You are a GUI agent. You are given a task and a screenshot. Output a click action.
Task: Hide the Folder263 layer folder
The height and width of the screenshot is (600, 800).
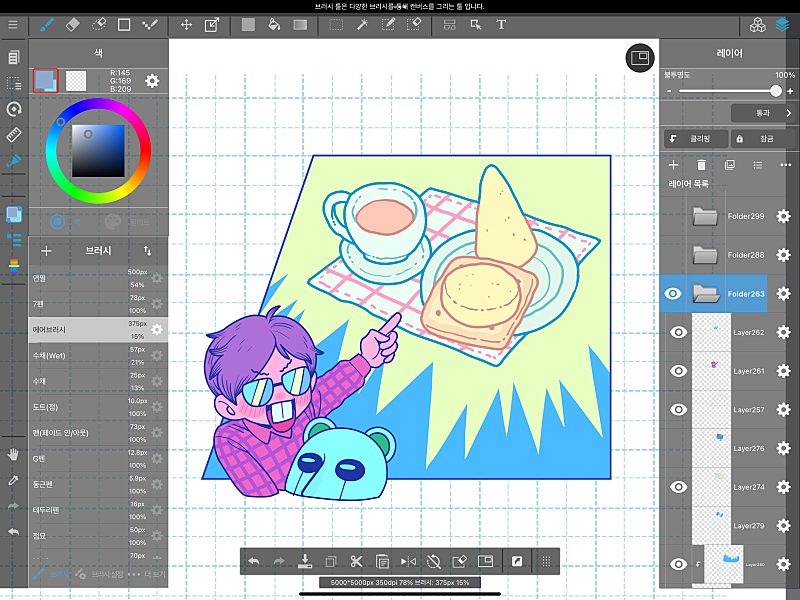[x=673, y=294]
